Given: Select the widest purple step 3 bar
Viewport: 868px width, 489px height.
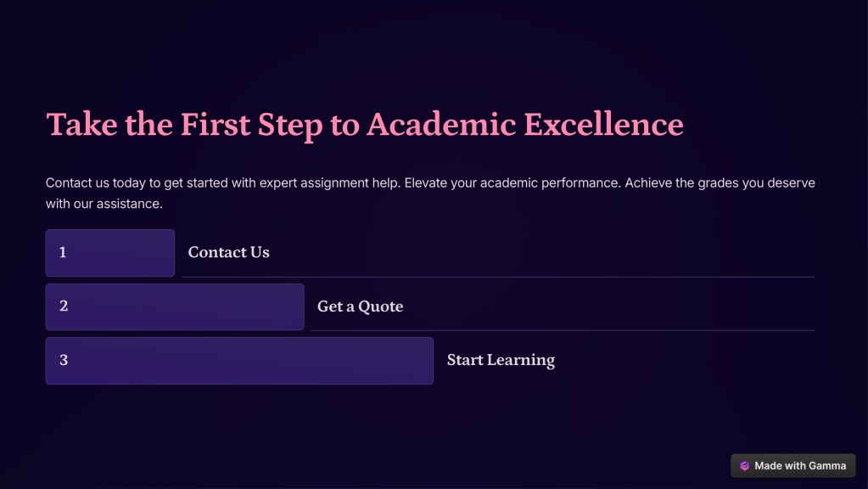Looking at the screenshot, I should pos(239,361).
